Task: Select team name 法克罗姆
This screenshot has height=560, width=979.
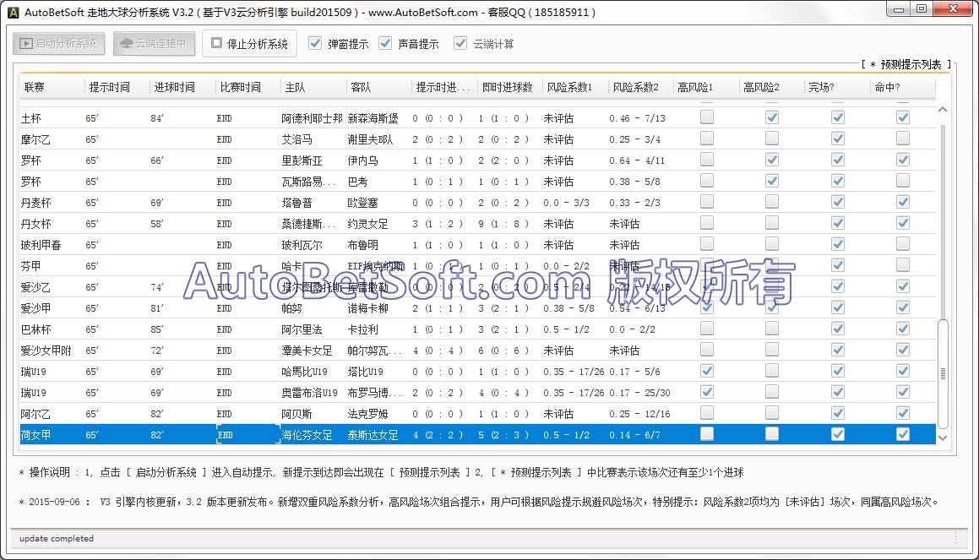Action: (367, 414)
